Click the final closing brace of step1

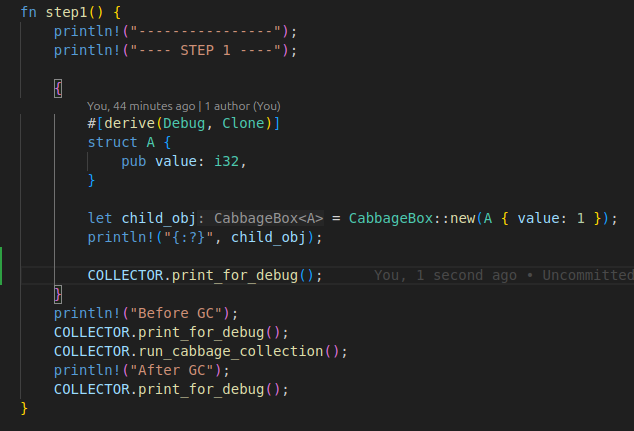(x=24, y=408)
